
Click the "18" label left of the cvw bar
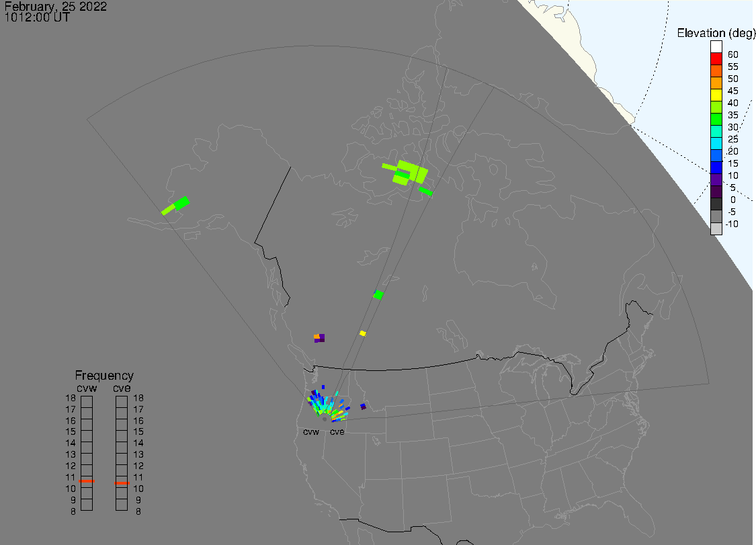pyautogui.click(x=71, y=398)
